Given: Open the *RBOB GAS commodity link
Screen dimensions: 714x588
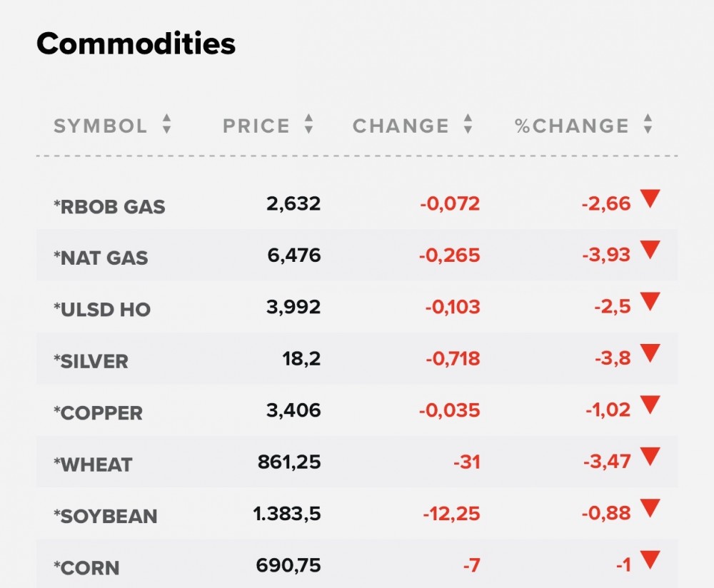Looking at the screenshot, I should point(109,207).
